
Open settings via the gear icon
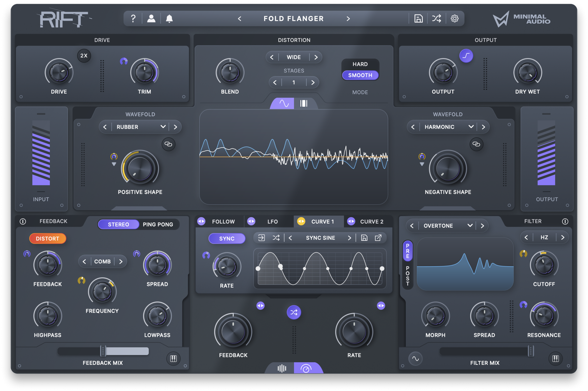point(455,19)
